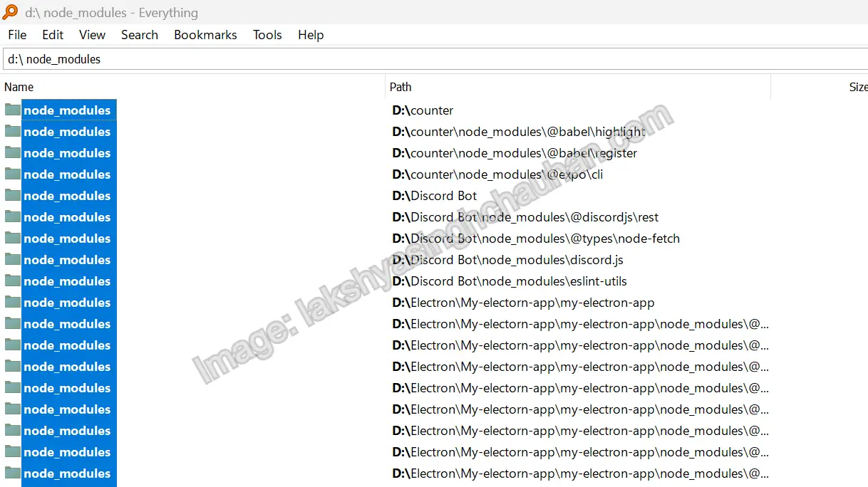
Task: Select node_modules name in the @types\node-fetch row
Action: [68, 239]
